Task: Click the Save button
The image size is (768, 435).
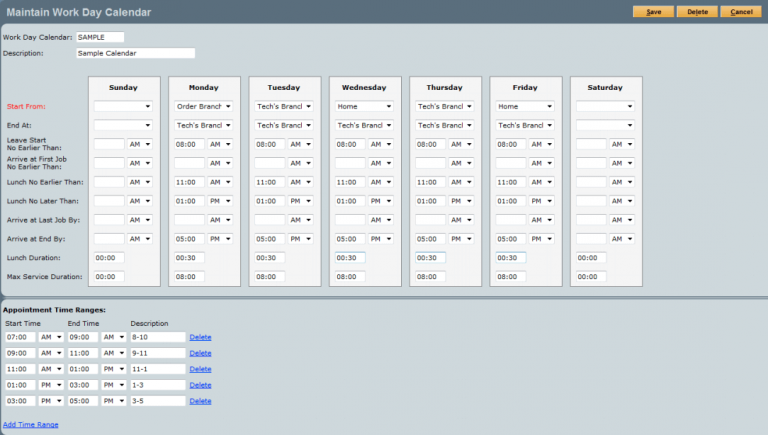Action: (x=653, y=12)
